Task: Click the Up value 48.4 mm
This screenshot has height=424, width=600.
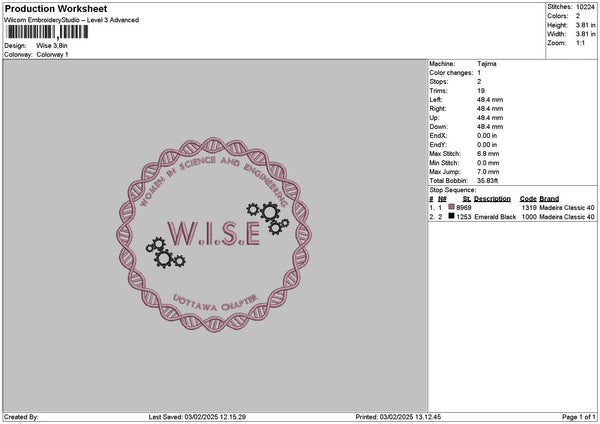Action: [490, 118]
